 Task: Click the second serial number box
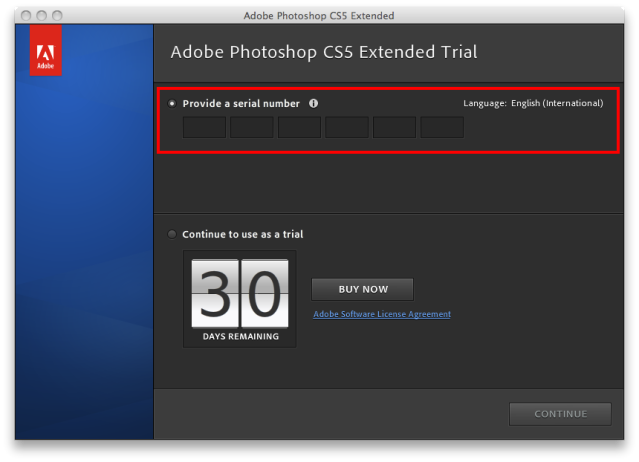[252, 127]
